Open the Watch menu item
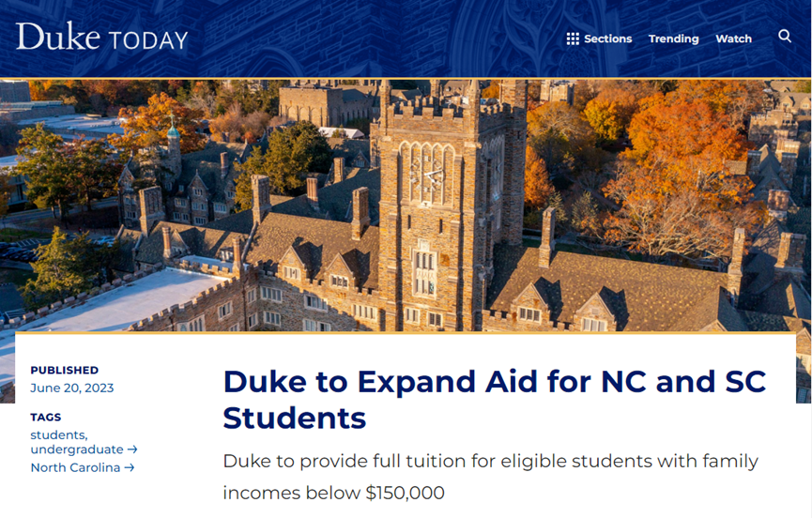The image size is (812, 518). tap(733, 38)
